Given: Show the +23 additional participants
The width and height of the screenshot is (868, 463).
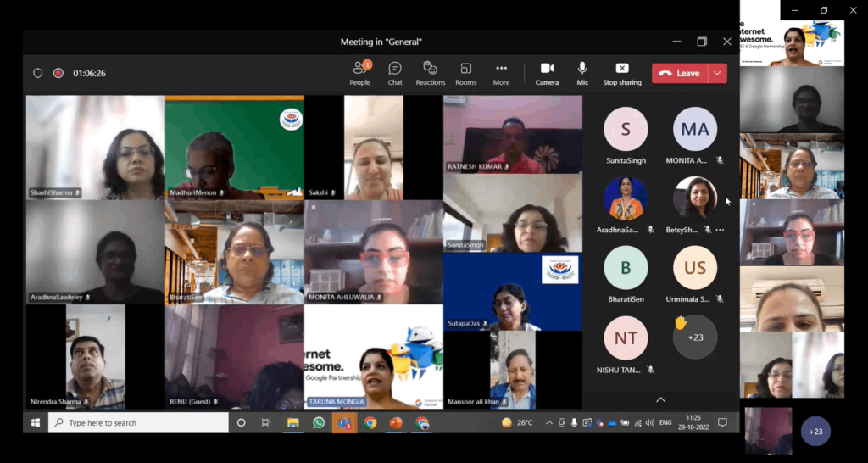Looking at the screenshot, I should pyautogui.click(x=695, y=337).
